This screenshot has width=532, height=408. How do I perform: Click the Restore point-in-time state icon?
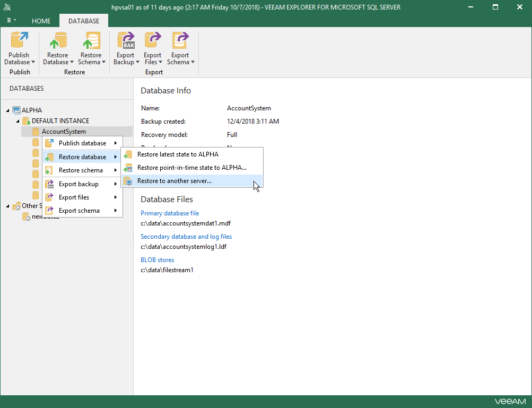(x=128, y=168)
